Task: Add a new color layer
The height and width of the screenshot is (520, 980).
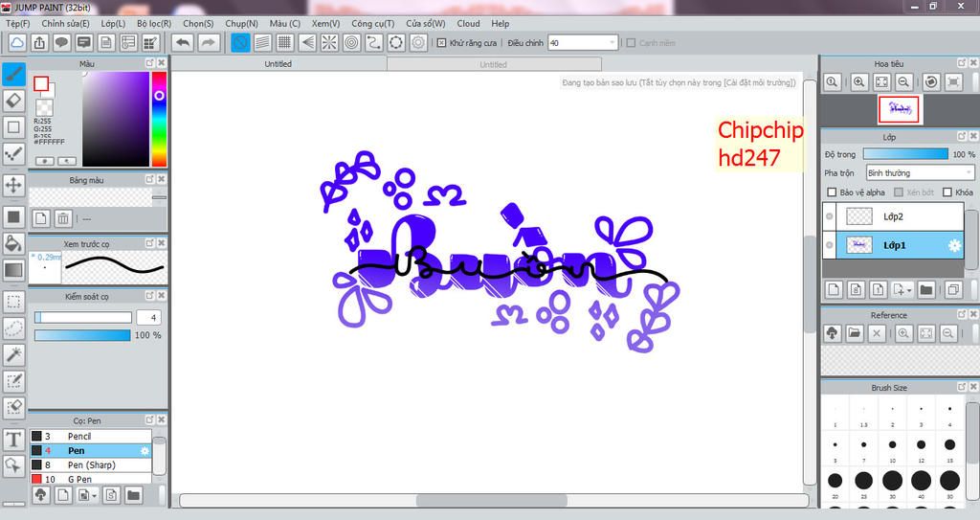Action: pos(834,289)
